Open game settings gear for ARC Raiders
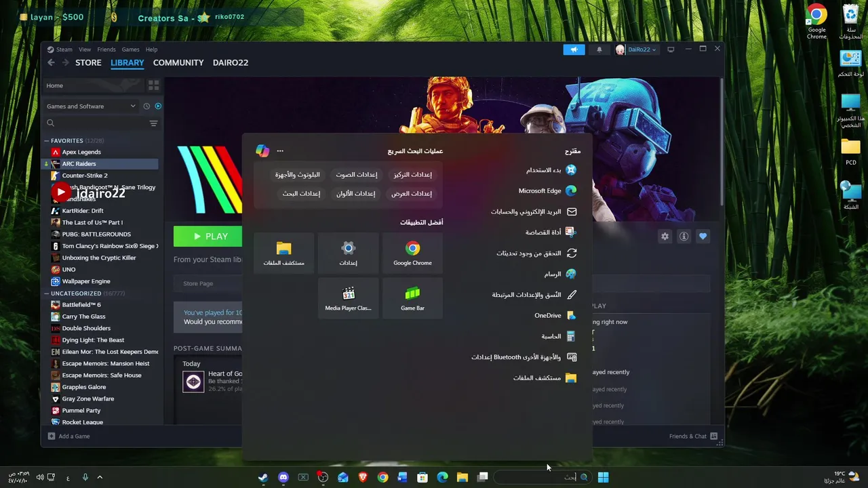The image size is (868, 488). 665,236
